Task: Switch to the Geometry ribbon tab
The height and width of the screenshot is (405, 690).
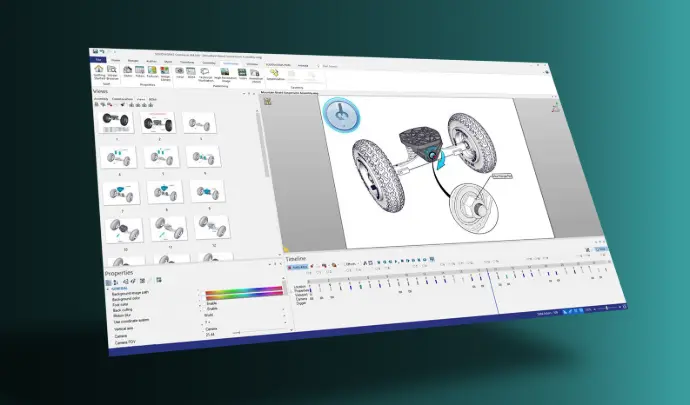Action: pyautogui.click(x=209, y=63)
